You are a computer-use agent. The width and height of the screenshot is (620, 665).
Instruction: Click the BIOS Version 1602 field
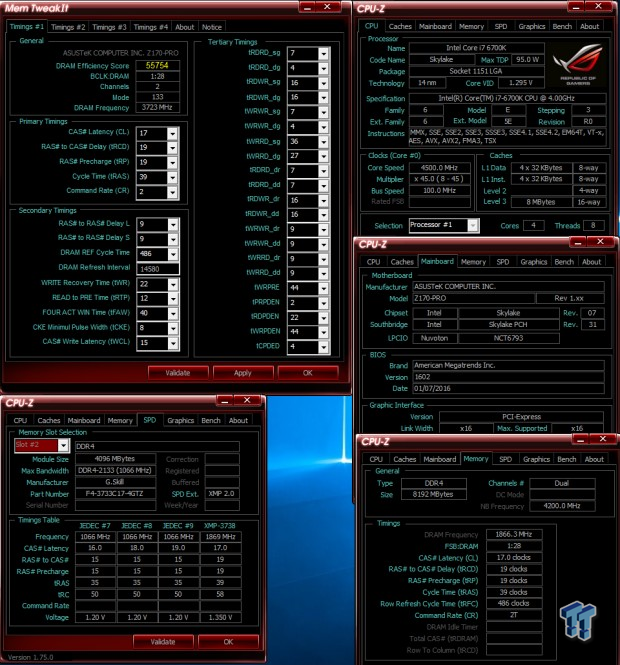click(508, 377)
